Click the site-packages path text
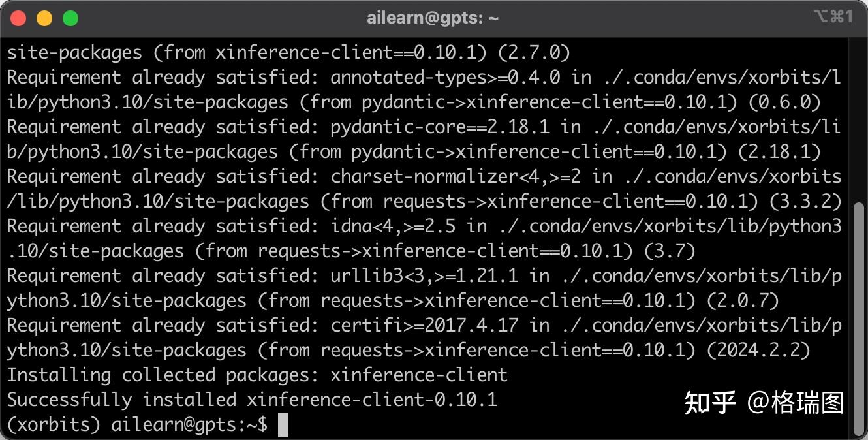Screen dimensions: 868x440 pos(75,52)
